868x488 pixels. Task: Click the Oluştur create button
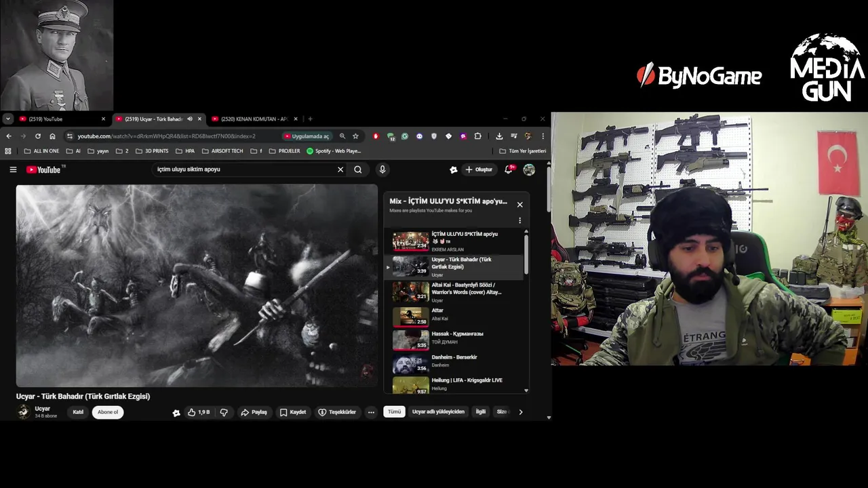click(479, 169)
